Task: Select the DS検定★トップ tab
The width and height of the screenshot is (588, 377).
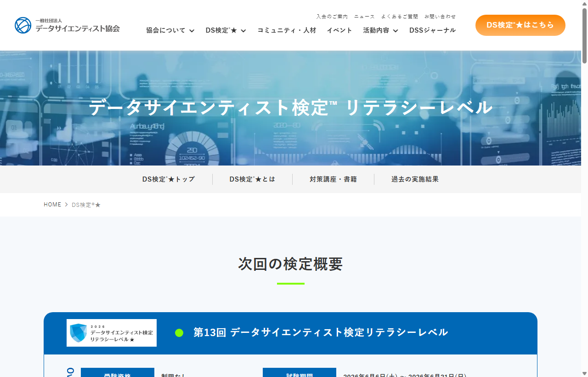Action: point(169,179)
